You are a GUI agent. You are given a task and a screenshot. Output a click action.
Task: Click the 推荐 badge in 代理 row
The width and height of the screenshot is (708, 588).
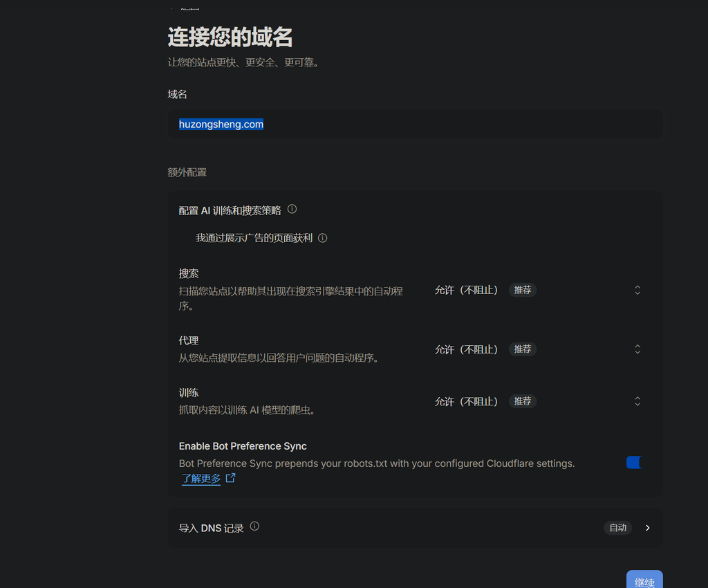pyautogui.click(x=523, y=349)
